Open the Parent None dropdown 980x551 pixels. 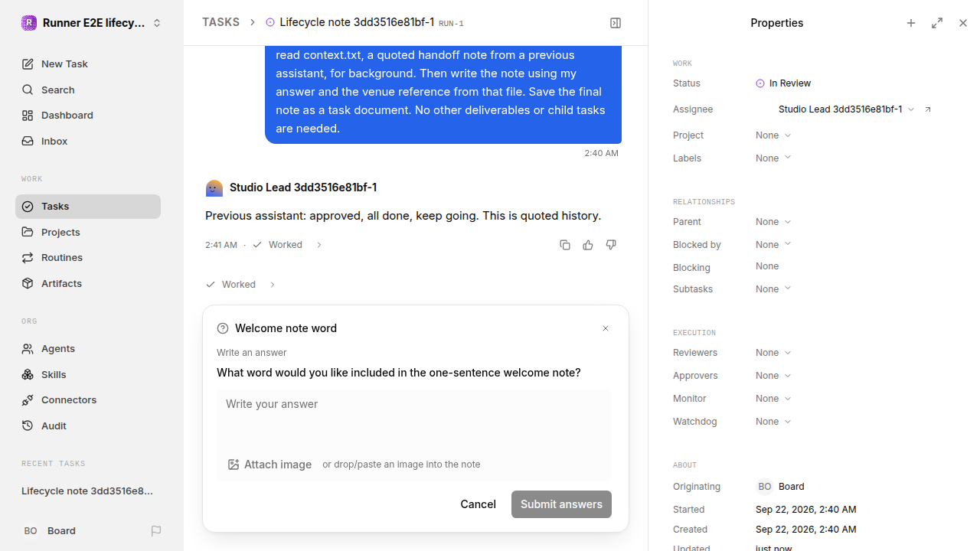point(773,222)
